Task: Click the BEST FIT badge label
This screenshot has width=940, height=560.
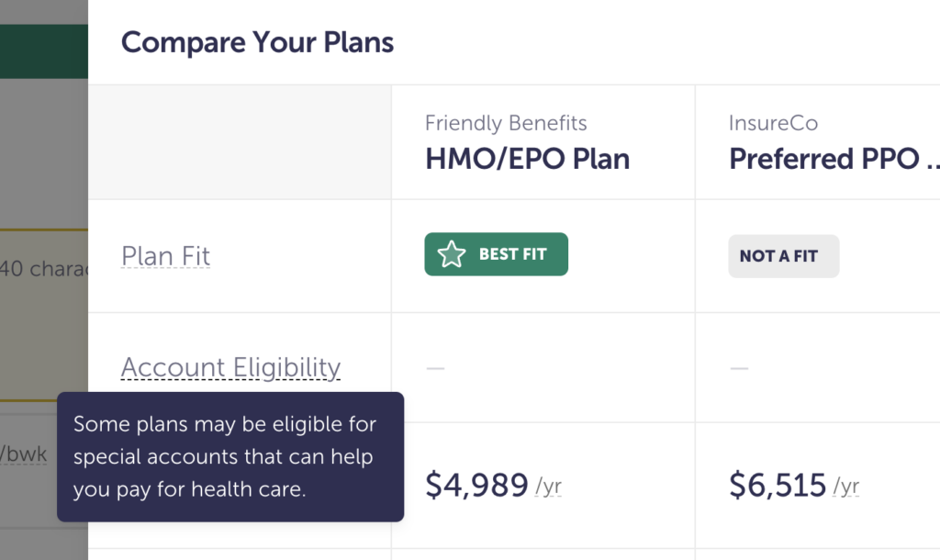Action: coord(512,255)
